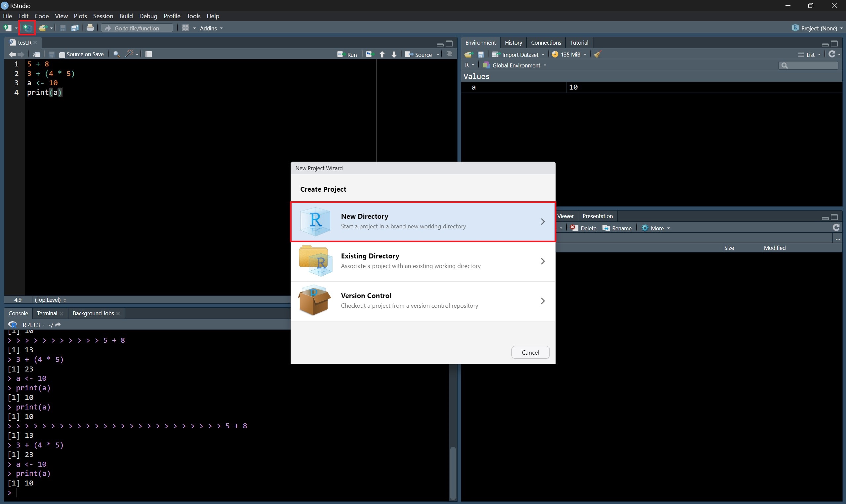Clear environment objects with the broom icon
This screenshot has height=504, width=846.
598,54
